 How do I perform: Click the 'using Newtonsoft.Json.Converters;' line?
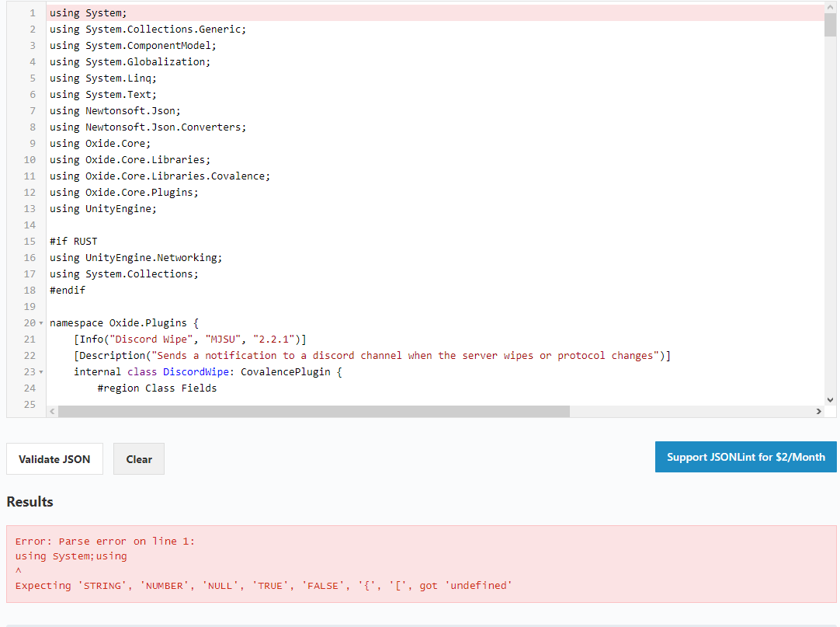click(148, 127)
